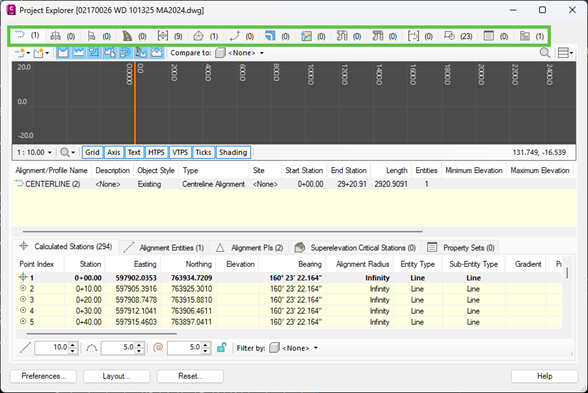Open the Property Sets (0) tab

pyautogui.click(x=461, y=248)
